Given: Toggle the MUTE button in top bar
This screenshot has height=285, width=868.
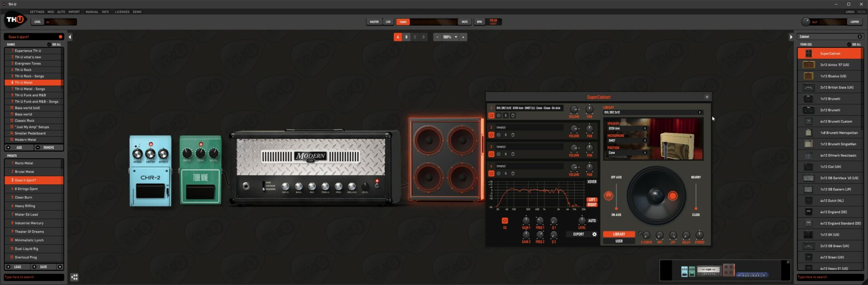Looking at the screenshot, I should [464, 22].
